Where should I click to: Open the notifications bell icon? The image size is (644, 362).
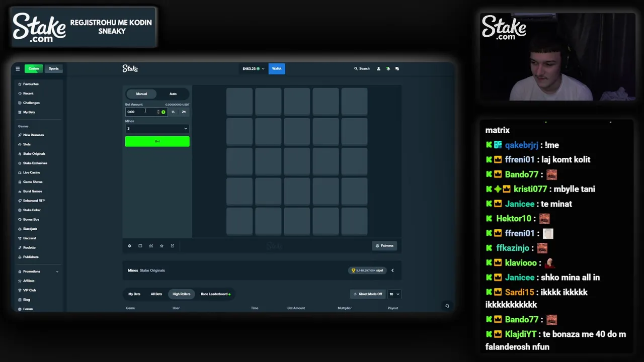(388, 69)
